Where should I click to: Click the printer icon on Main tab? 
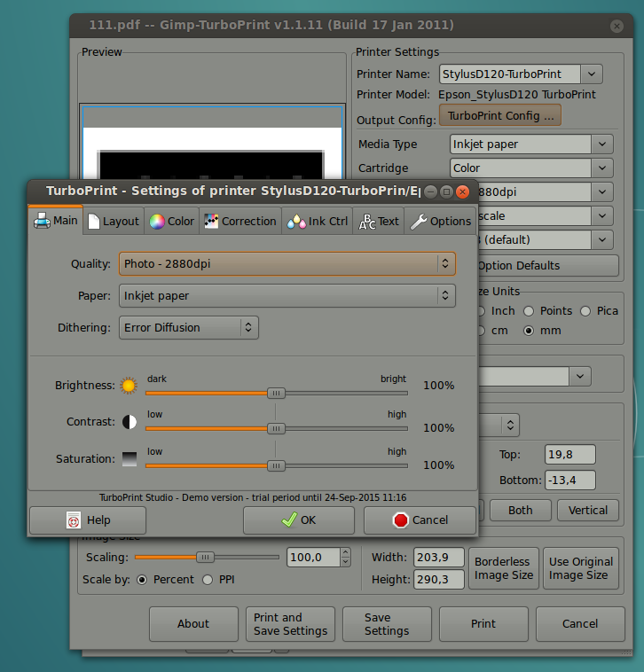coord(42,221)
